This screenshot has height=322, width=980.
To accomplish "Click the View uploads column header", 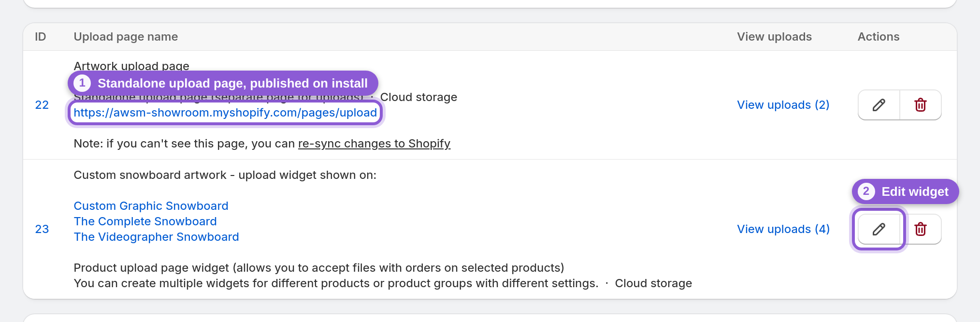I will [774, 37].
